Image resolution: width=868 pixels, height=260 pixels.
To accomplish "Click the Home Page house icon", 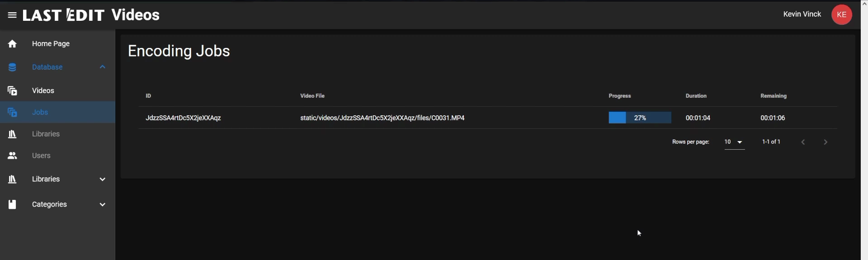I will (12, 44).
